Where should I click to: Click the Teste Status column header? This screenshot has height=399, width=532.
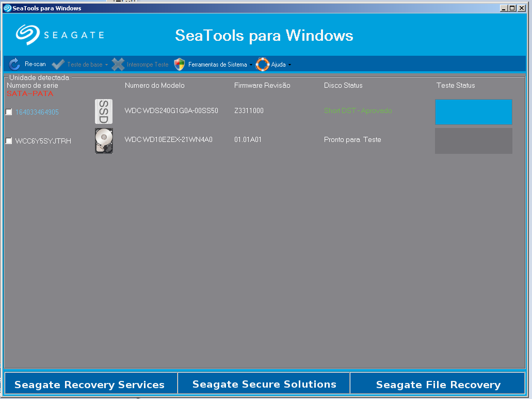(456, 86)
